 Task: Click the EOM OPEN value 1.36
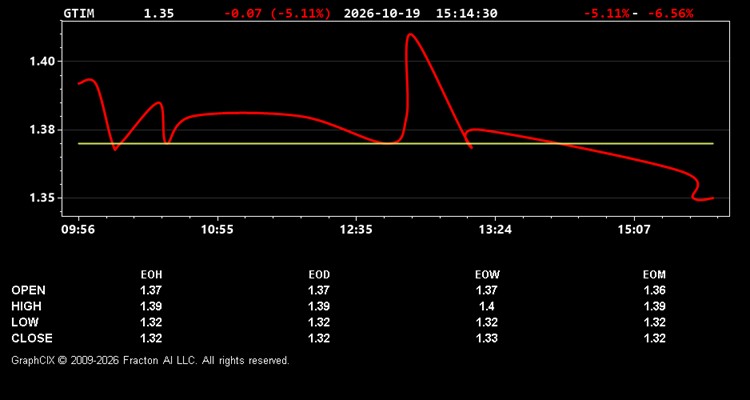[654, 290]
